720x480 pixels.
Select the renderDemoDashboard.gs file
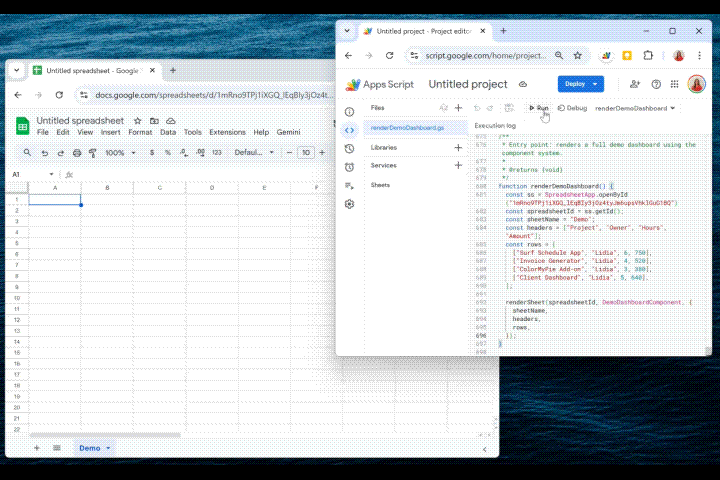(x=400, y=128)
